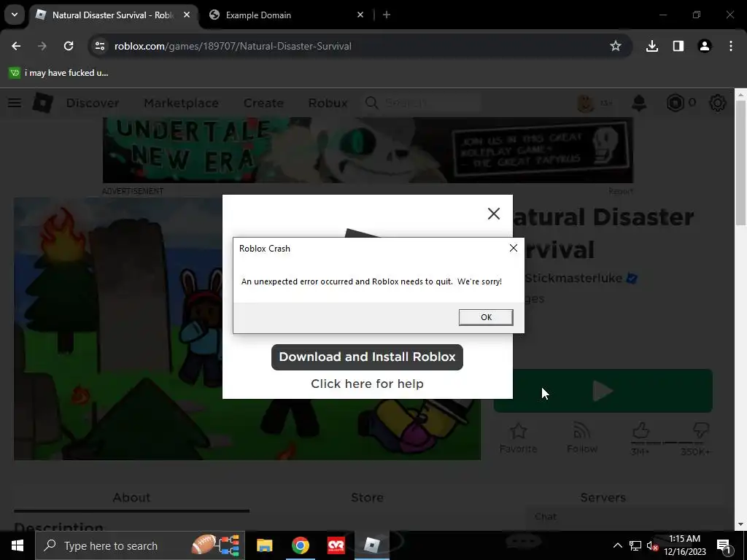Click the Windows taskbar search box
This screenshot has width=747, height=560.
140,545
